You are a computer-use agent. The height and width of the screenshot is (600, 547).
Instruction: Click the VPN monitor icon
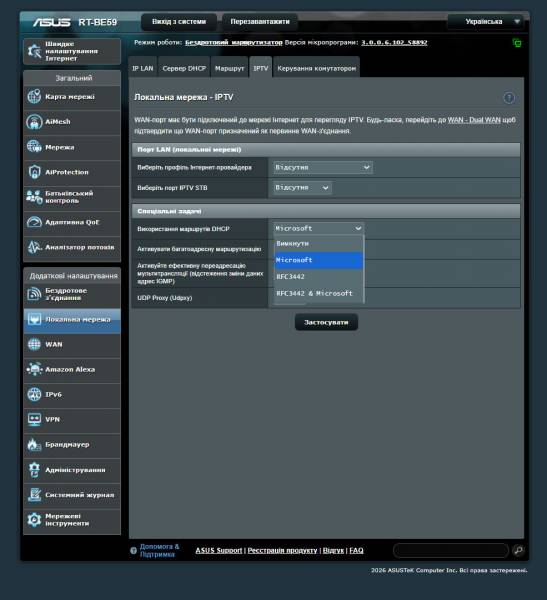(x=34, y=419)
